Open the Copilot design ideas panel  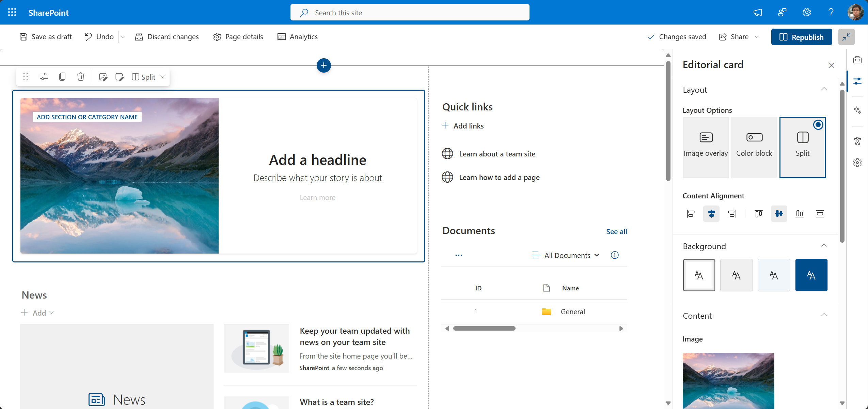(858, 111)
